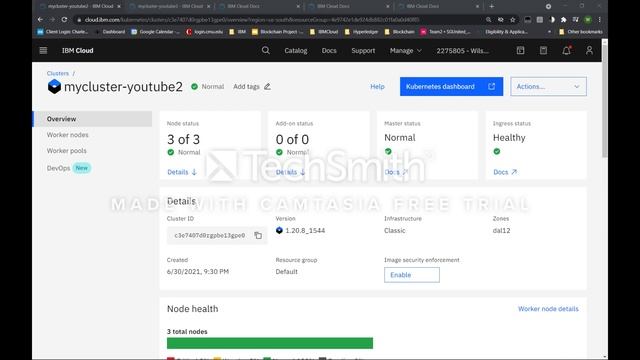Click the infrastructure value Classic
The width and height of the screenshot is (640, 360).
(x=395, y=231)
